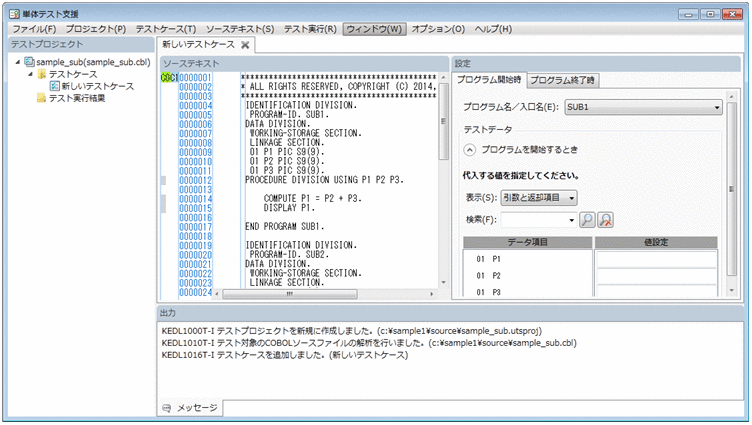
Task: Click the source text scroll left arrow
Action: [x=217, y=294]
